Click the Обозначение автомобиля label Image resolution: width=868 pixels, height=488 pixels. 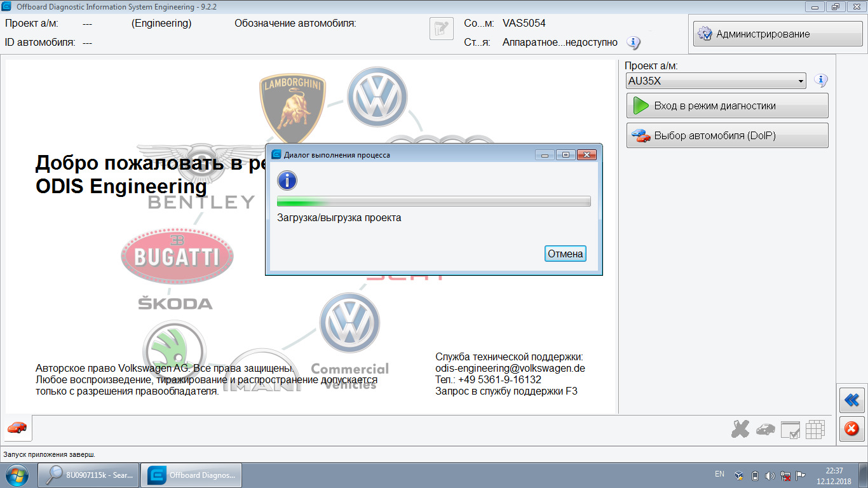coord(295,24)
